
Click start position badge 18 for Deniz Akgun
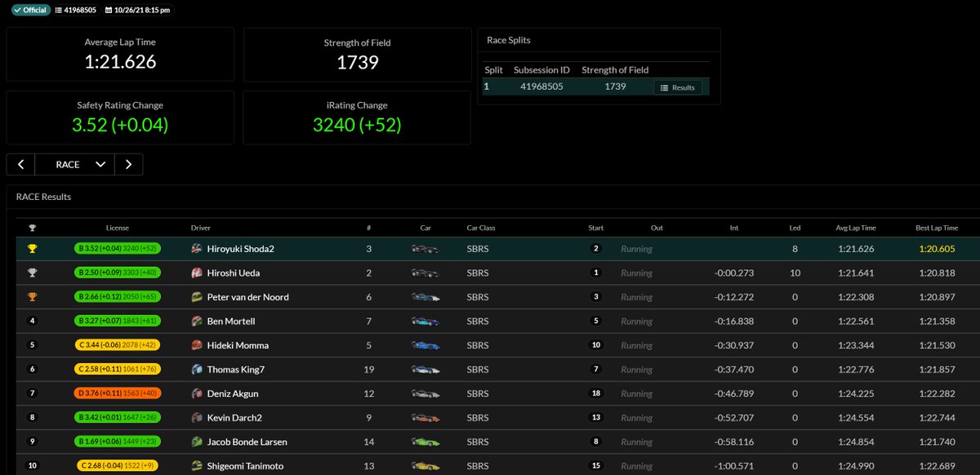click(x=596, y=393)
